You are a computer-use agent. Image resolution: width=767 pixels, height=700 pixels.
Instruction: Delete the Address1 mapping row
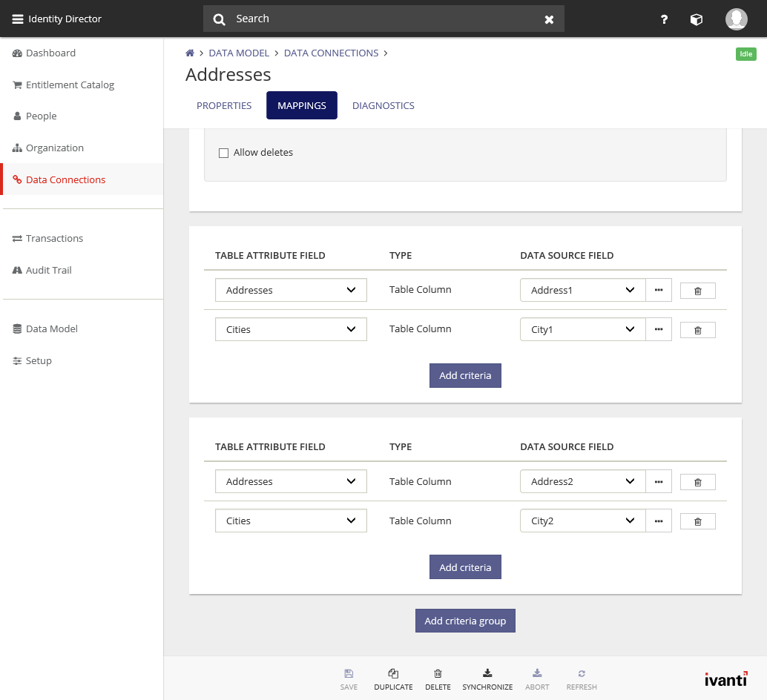coord(697,291)
